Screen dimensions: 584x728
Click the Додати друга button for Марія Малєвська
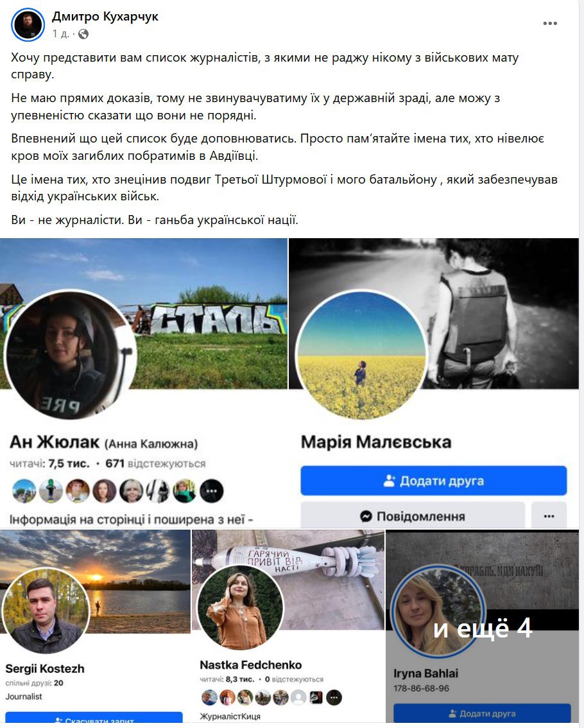click(x=434, y=481)
